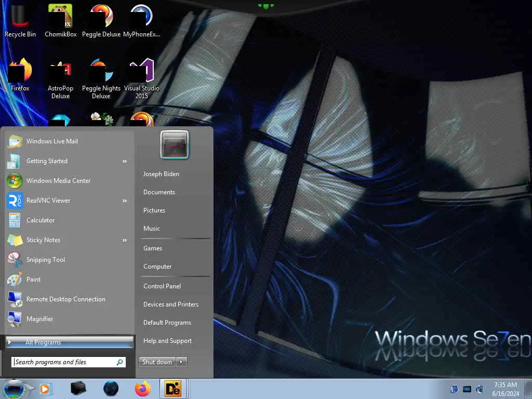Screen dimensions: 532x399
Task: Expand All Programs list
Action: [70, 342]
